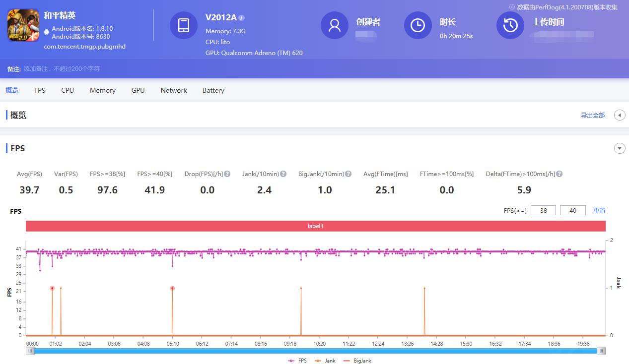Toggle the FPS series in chart legend

tap(297, 361)
